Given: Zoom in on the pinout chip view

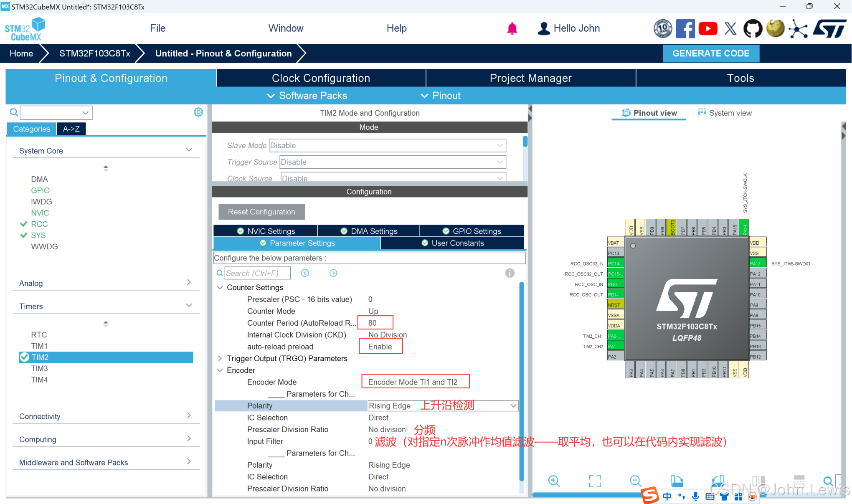Looking at the screenshot, I should (x=554, y=481).
